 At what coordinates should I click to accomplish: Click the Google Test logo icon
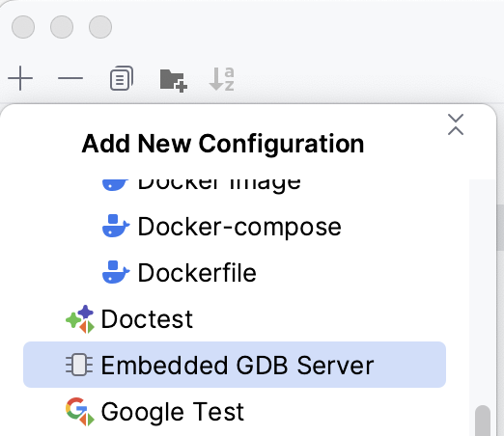coord(80,411)
